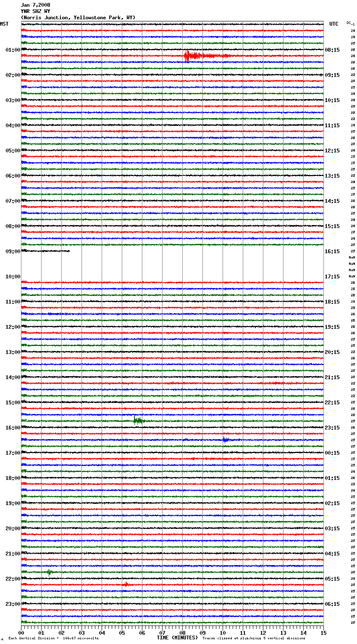This screenshot has width=357, height=644.
Task: Click the "Each Vertical Division" scale note
Action: [54, 638]
